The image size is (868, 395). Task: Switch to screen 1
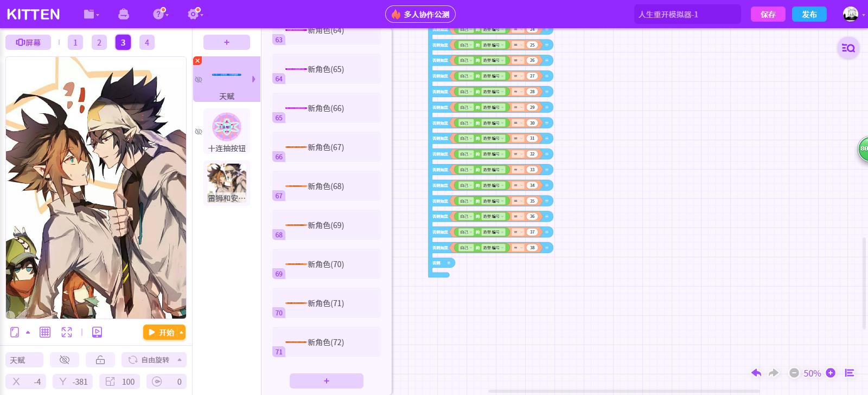click(75, 42)
